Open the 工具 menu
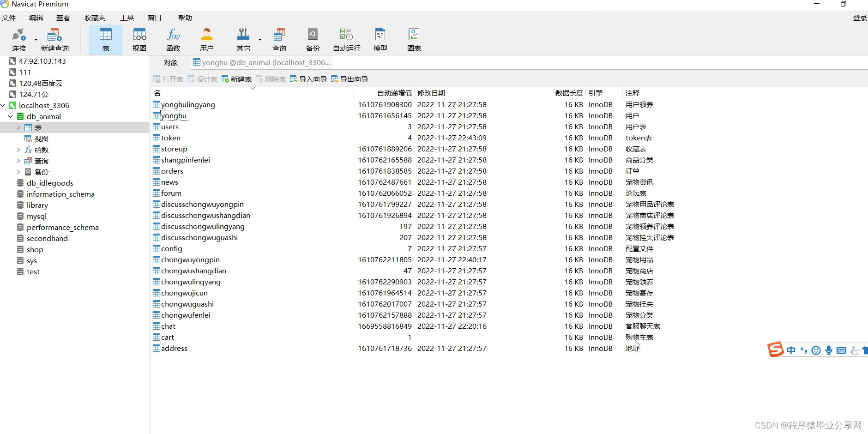Screen dimensions: 868x434 click(127, 18)
